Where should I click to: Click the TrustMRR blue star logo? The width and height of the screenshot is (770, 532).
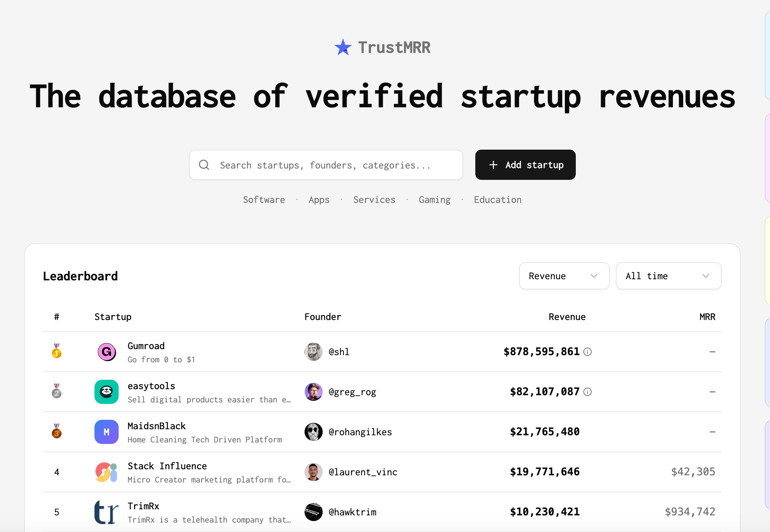(343, 48)
